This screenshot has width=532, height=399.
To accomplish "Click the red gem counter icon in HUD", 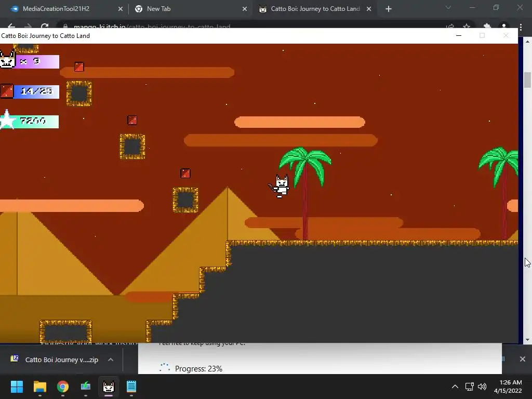I will point(6,91).
